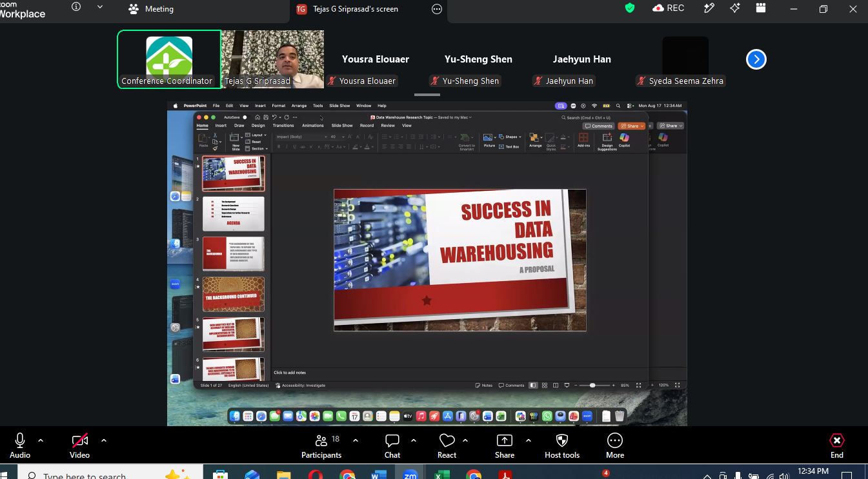Expand the Participants options arrow
Viewport: 868px width, 479px height.
point(355,440)
